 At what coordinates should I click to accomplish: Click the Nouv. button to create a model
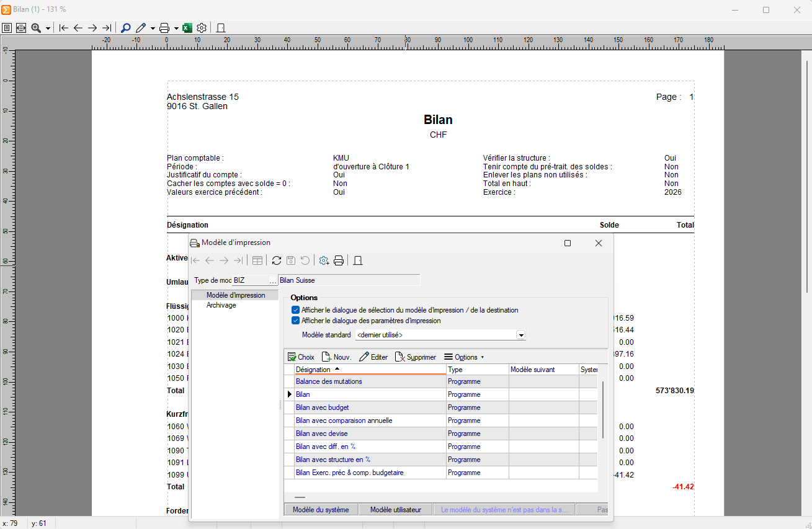tap(337, 357)
